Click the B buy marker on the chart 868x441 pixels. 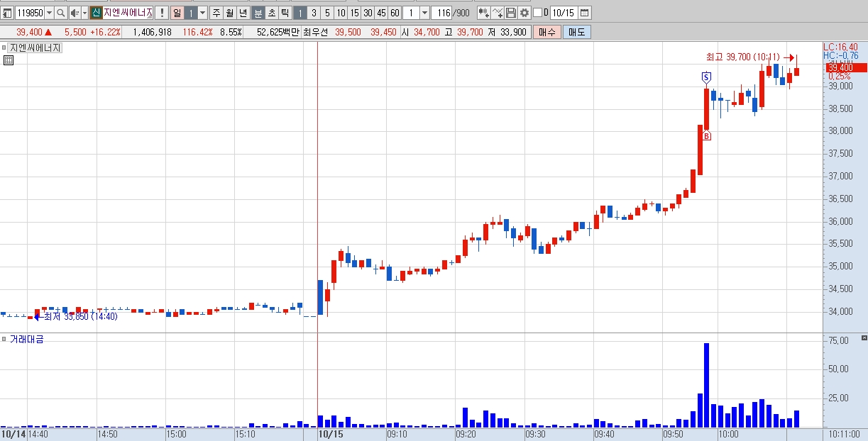706,135
